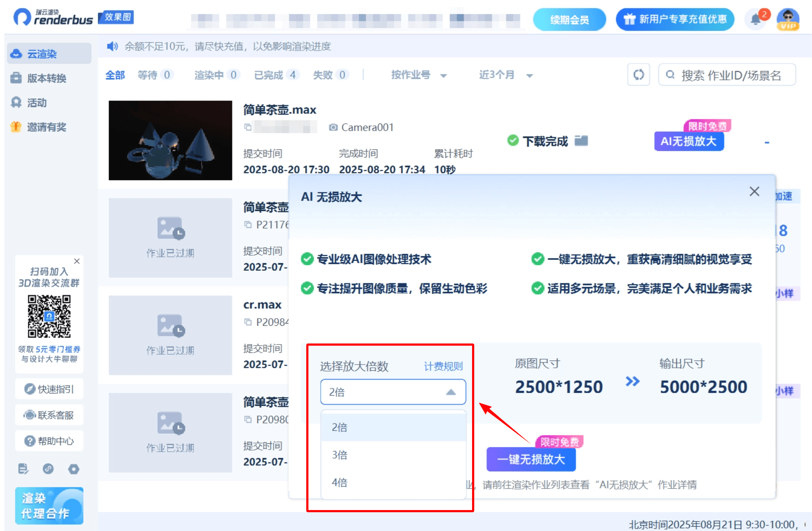Copy job ID icon beside P2098 in last row
This screenshot has width=812, height=531.
click(248, 420)
